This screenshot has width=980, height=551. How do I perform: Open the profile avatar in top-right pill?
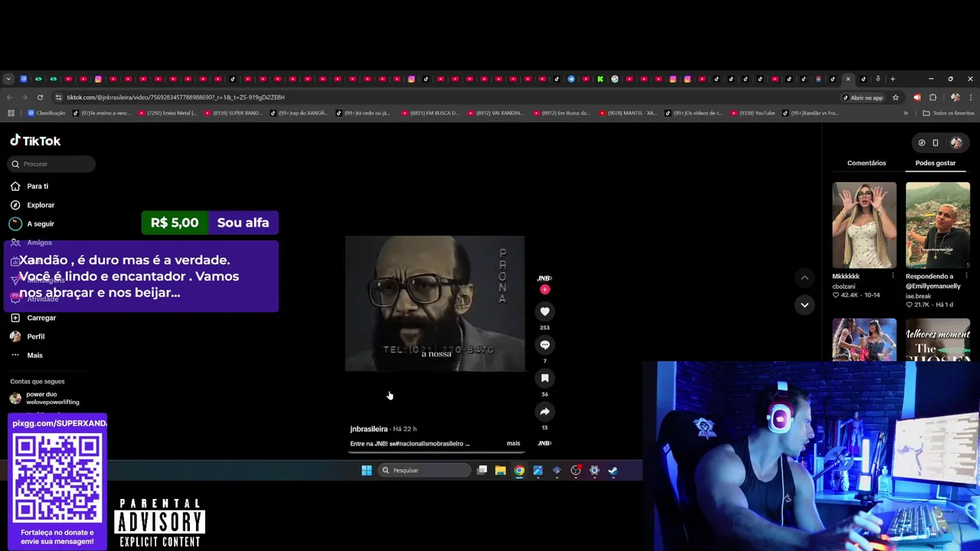coord(956,142)
